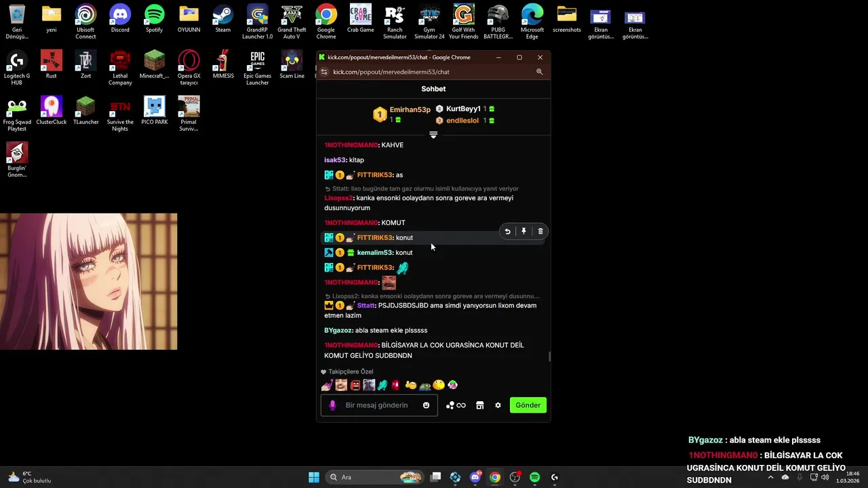This screenshot has width=868, height=488.
Task: Select the Steam desktop shortcut
Action: 223,19
